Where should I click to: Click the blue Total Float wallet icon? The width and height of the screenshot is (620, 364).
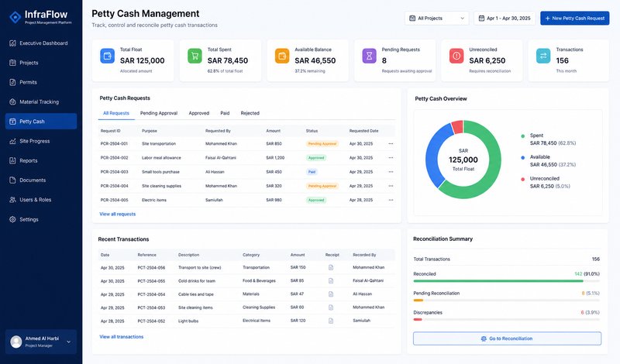click(x=107, y=56)
